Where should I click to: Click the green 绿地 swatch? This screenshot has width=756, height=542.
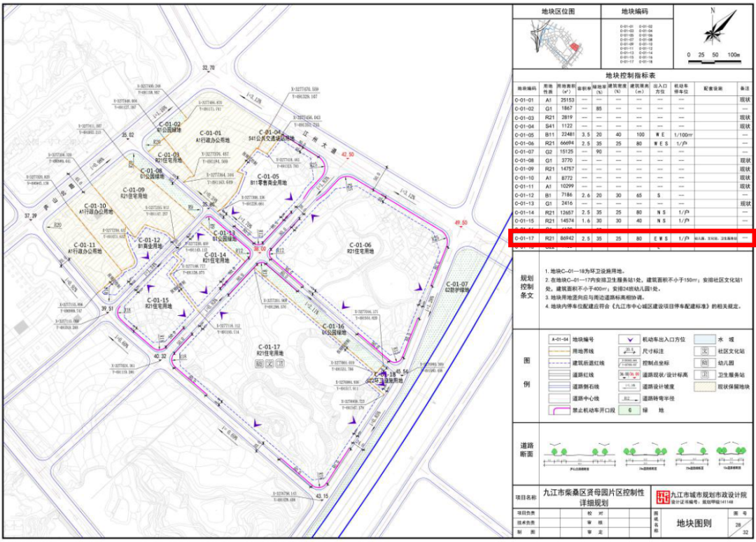tap(630, 410)
